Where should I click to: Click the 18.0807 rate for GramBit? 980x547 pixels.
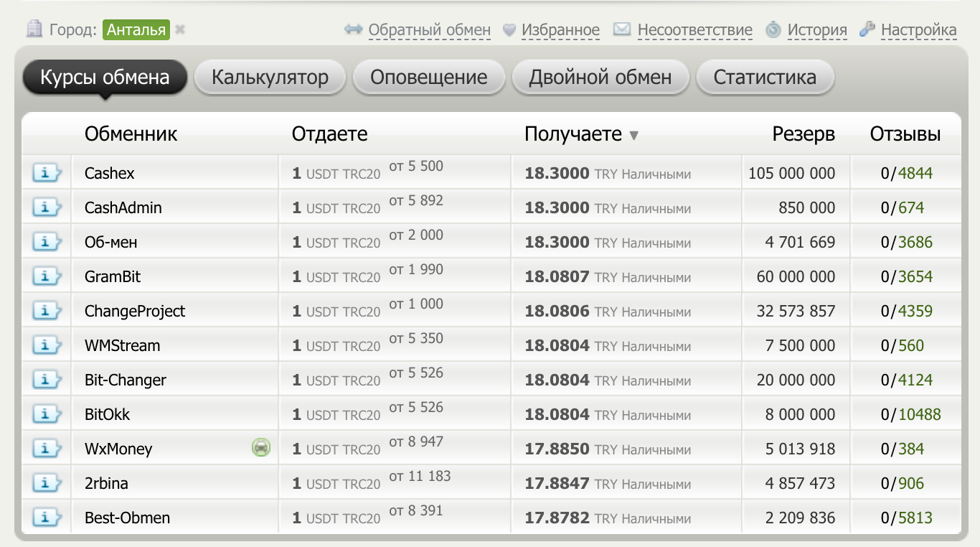[557, 276]
